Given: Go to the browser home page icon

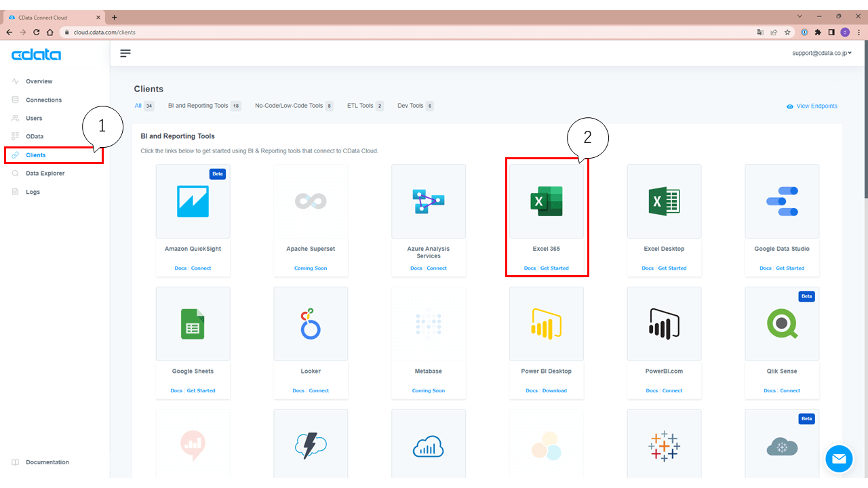Looking at the screenshot, I should [50, 32].
